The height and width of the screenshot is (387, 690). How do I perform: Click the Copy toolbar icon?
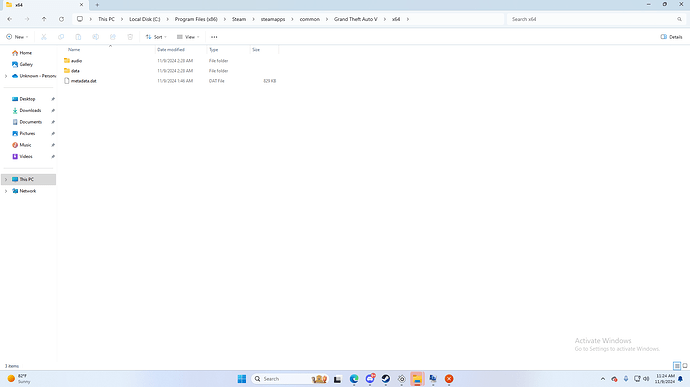click(x=61, y=37)
